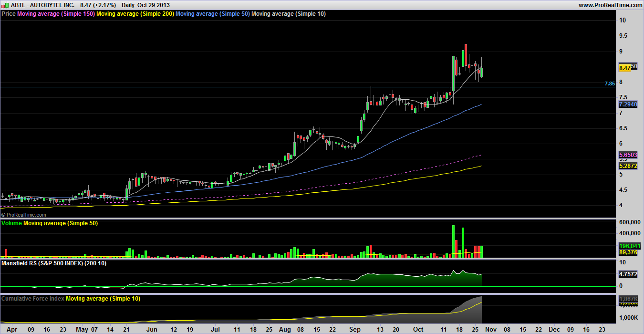This screenshot has height=334, width=644.
Task: Select the green 196,041 volume tag
Action: click(x=628, y=246)
